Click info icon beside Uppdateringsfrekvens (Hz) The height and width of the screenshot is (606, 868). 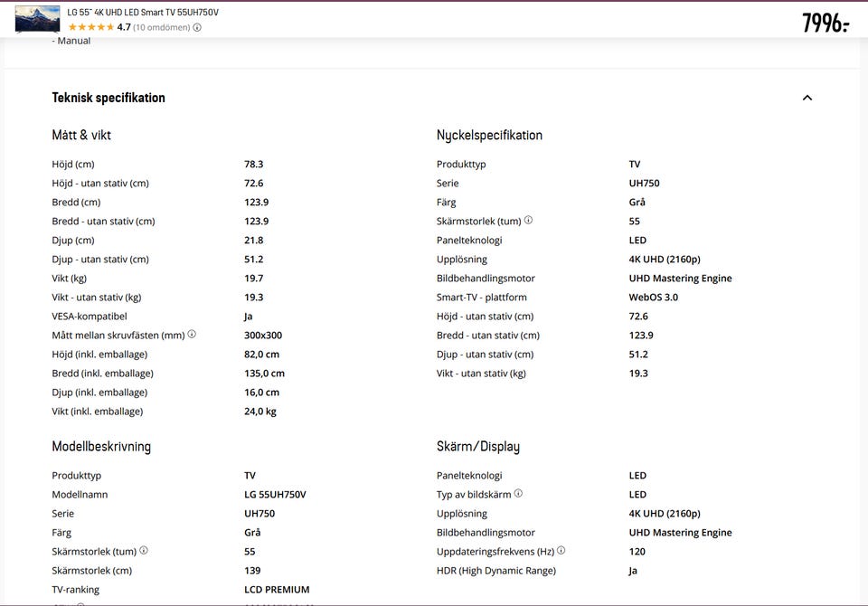(561, 550)
